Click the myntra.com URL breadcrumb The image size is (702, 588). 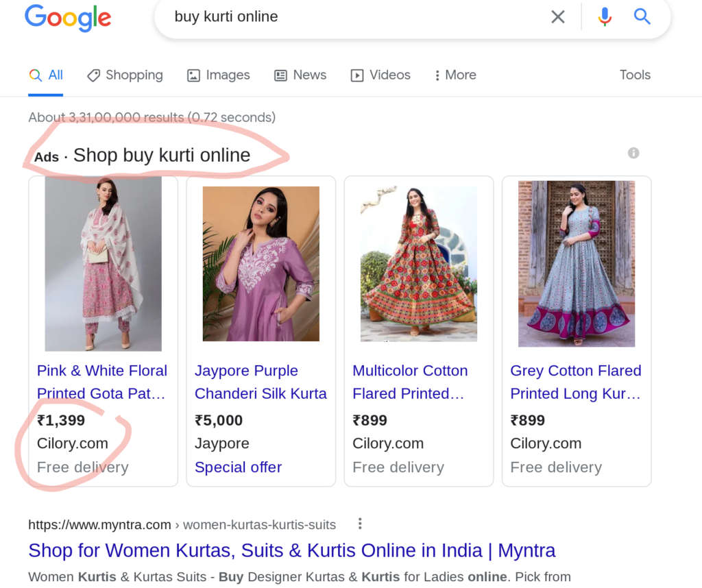pos(182,524)
